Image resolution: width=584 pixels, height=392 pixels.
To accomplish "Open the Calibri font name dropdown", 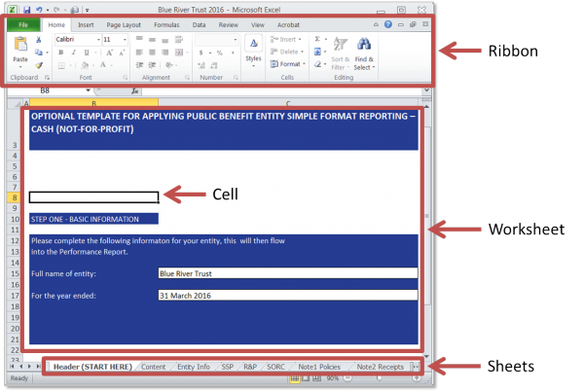I will point(98,40).
